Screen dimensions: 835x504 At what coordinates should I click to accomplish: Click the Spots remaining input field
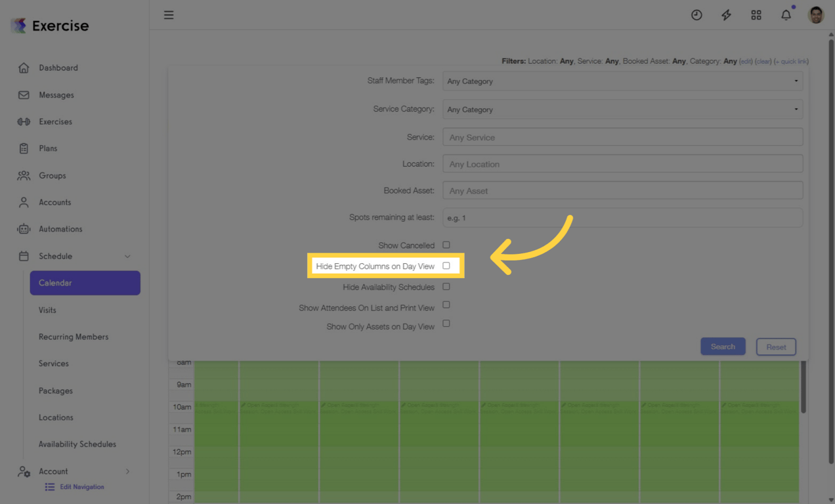pyautogui.click(x=622, y=217)
